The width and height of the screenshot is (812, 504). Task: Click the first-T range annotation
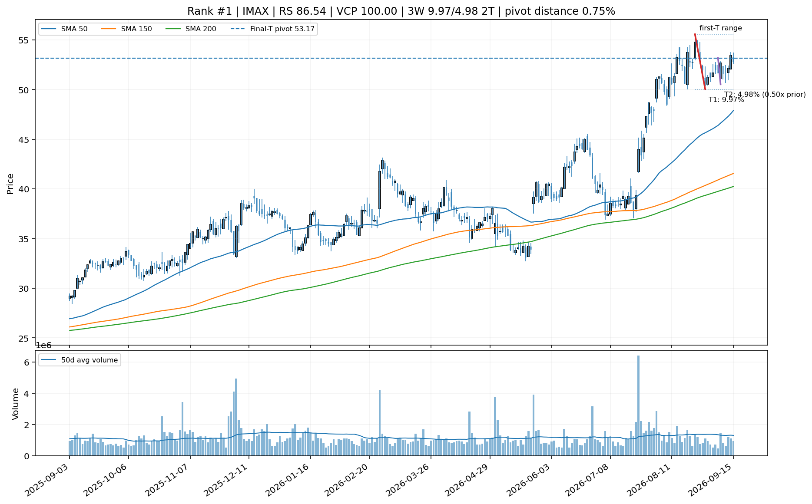coord(720,28)
